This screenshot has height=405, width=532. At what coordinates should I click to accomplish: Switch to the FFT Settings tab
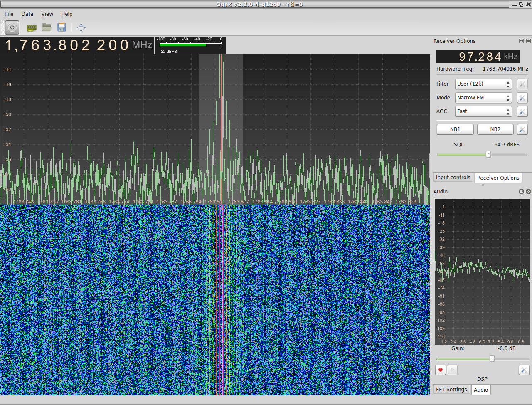click(x=451, y=390)
